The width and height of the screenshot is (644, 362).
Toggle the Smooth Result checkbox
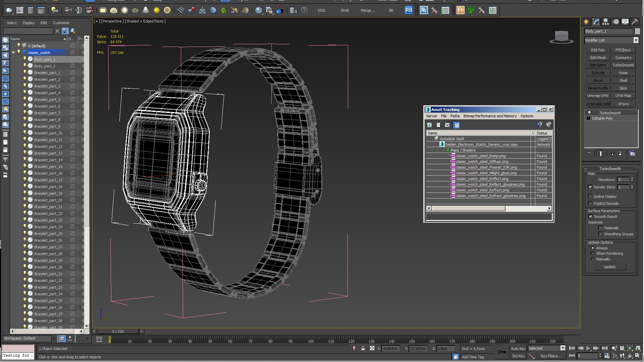(590, 217)
